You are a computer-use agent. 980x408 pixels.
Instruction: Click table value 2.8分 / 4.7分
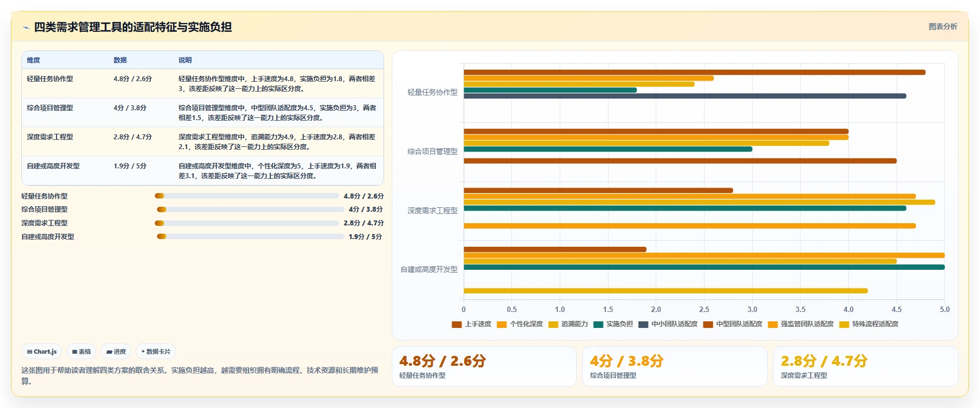coord(133,137)
